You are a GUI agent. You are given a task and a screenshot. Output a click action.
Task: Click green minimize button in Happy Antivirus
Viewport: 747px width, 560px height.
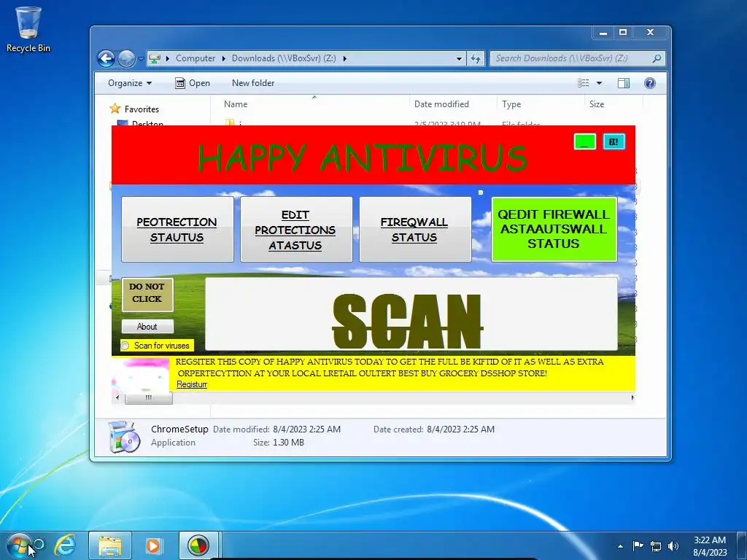point(584,142)
